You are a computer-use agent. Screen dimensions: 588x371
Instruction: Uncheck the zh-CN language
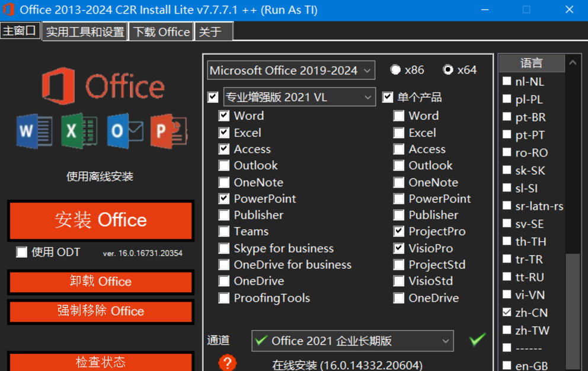tap(507, 312)
